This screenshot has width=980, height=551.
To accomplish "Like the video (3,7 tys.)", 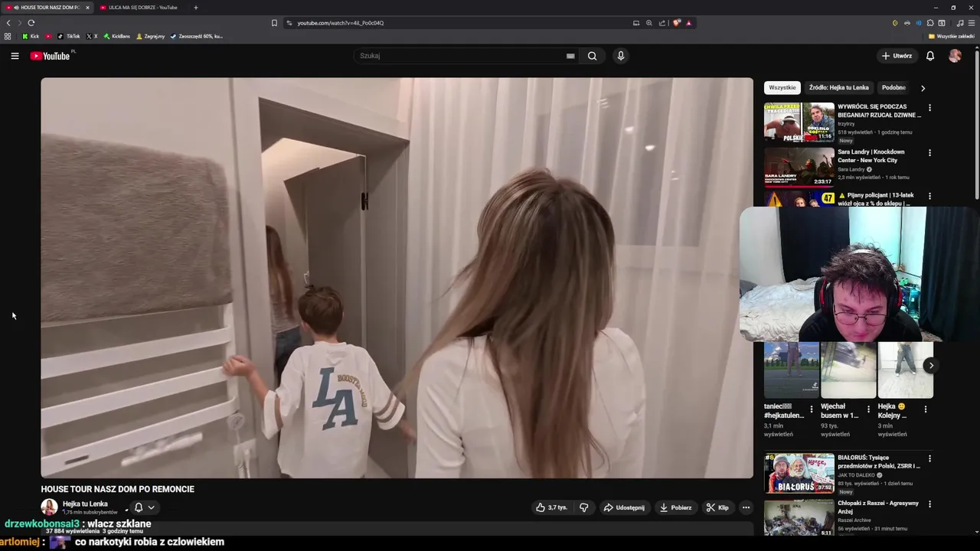I will tap(552, 507).
